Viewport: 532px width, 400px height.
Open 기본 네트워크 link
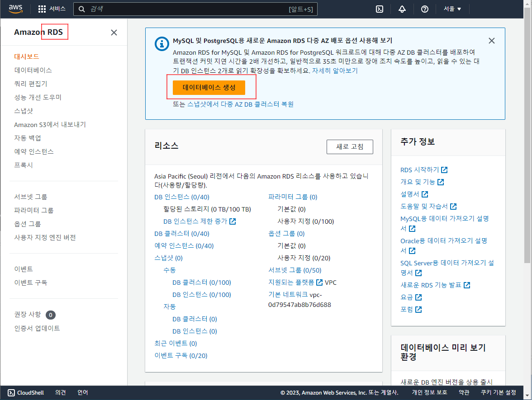point(288,295)
